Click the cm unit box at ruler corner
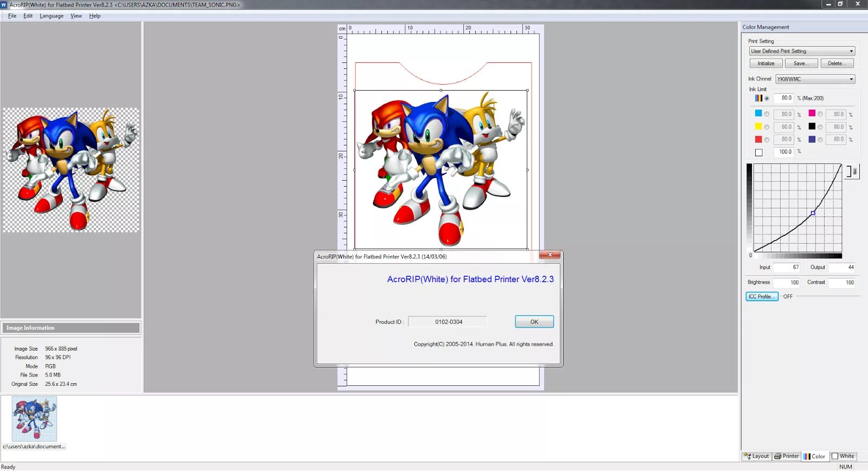The image size is (868, 471). (342, 29)
